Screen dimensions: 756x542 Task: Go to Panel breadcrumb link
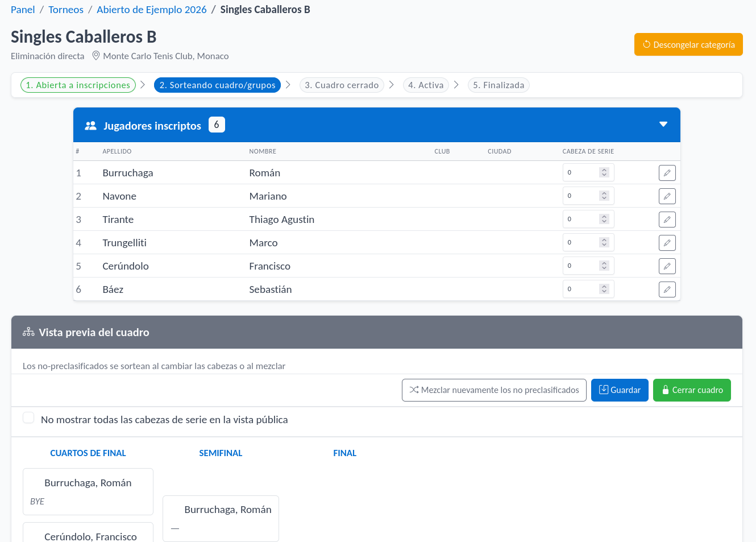coord(23,10)
